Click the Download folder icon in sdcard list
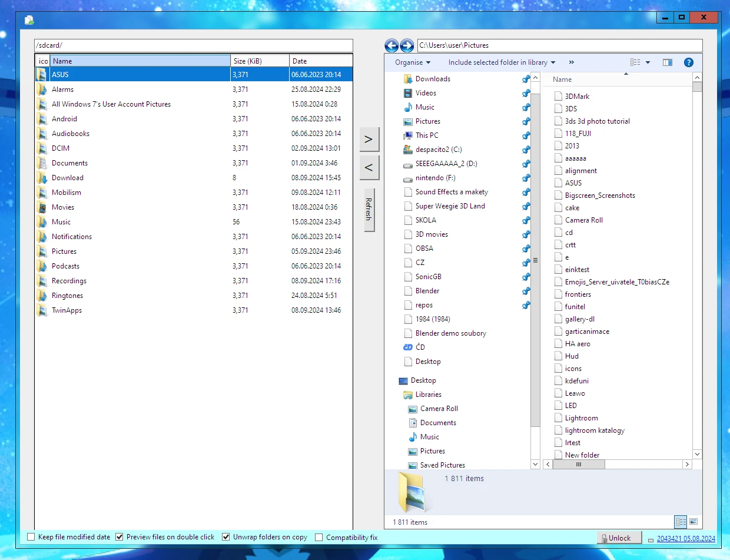This screenshot has height=560, width=730. tap(42, 178)
